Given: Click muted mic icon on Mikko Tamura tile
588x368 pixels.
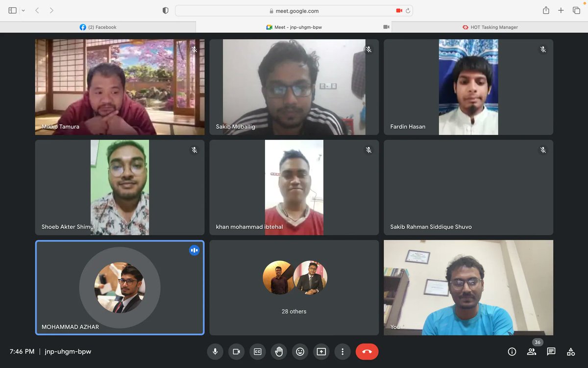Looking at the screenshot, I should coord(195,50).
